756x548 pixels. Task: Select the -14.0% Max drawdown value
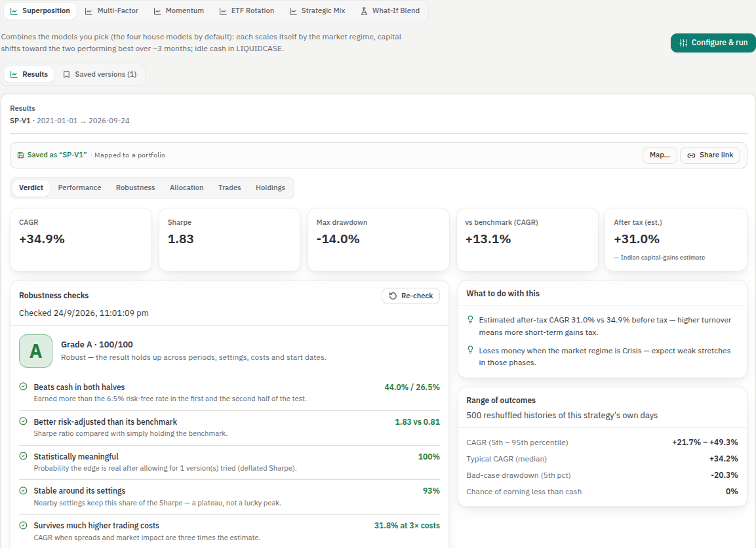338,239
